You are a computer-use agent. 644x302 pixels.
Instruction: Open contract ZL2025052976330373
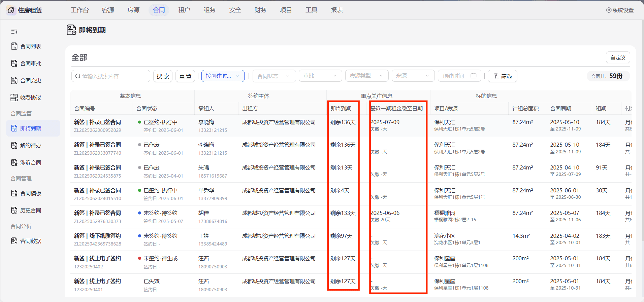[98, 221]
